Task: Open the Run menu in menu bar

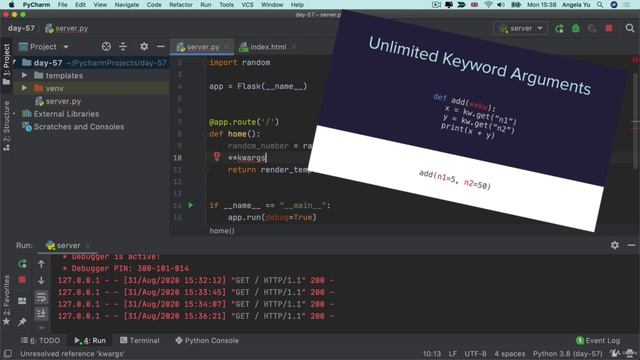Action: tap(206, 5)
